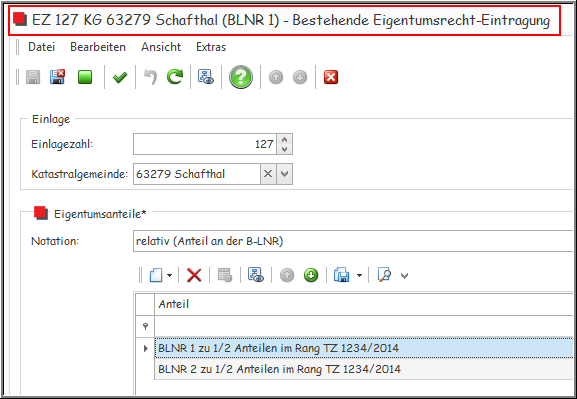Click the Katastralgemeinde field 63279 Schafthal
The height and width of the screenshot is (399, 577).
pyautogui.click(x=197, y=174)
